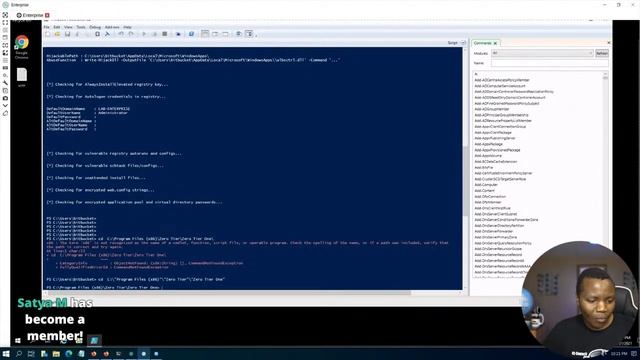The height and width of the screenshot is (360, 640).
Task: Close the Commands add-on pane
Action: coord(609,43)
